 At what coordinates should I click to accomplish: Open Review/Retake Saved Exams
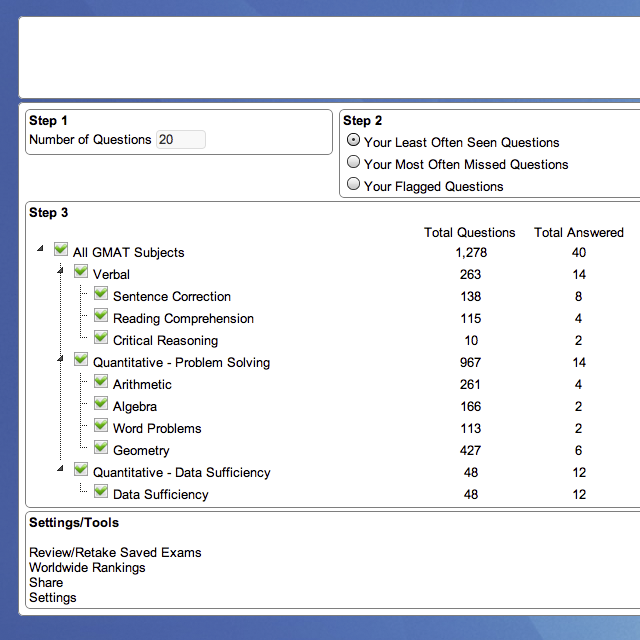(x=115, y=553)
